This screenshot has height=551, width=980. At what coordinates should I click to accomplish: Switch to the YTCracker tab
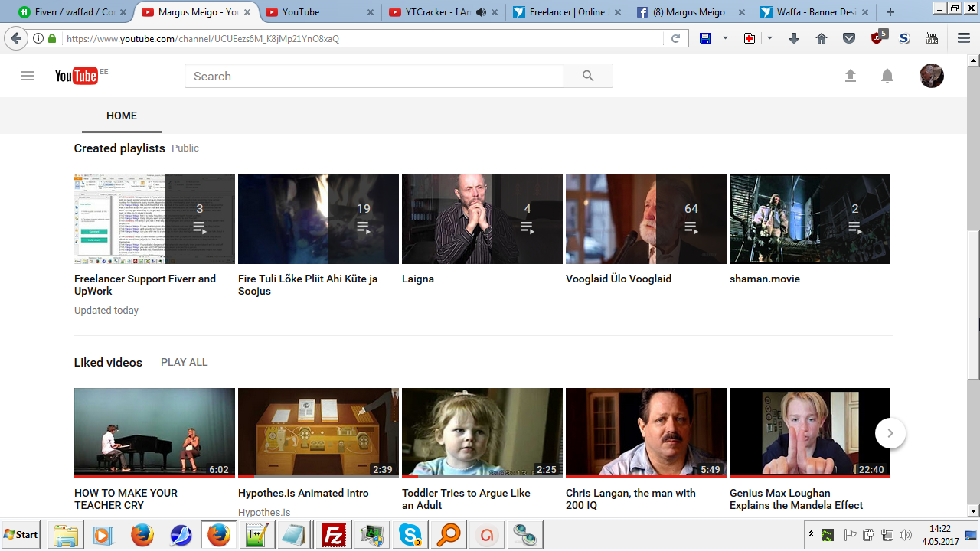[444, 12]
